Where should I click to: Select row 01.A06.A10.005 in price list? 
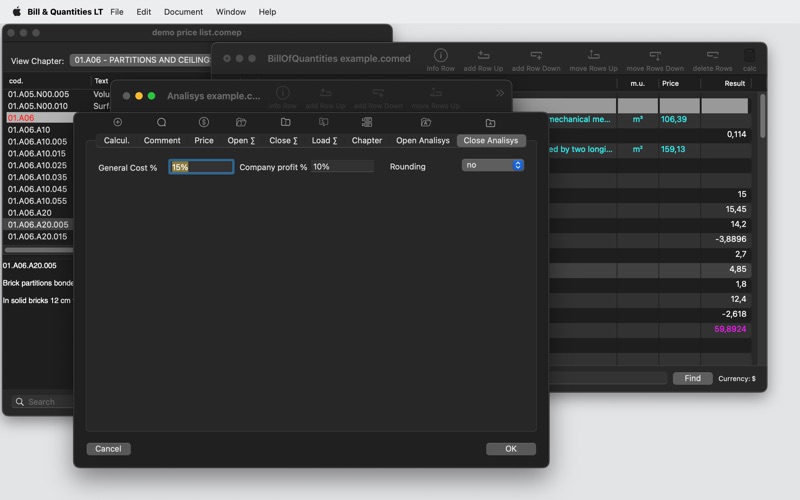point(38,142)
